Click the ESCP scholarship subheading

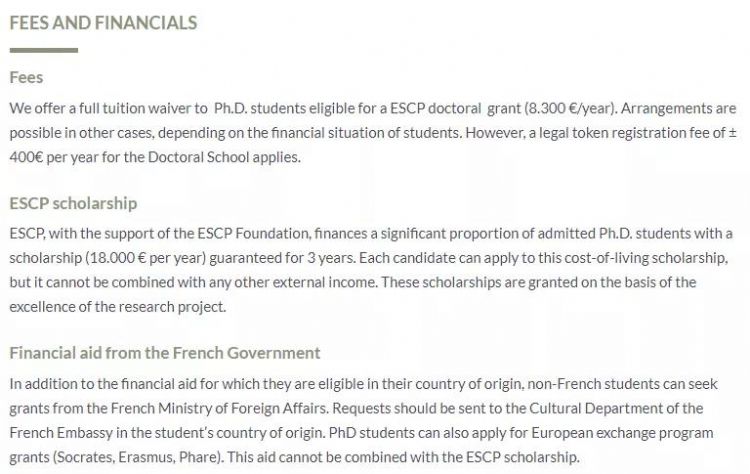coord(72,203)
